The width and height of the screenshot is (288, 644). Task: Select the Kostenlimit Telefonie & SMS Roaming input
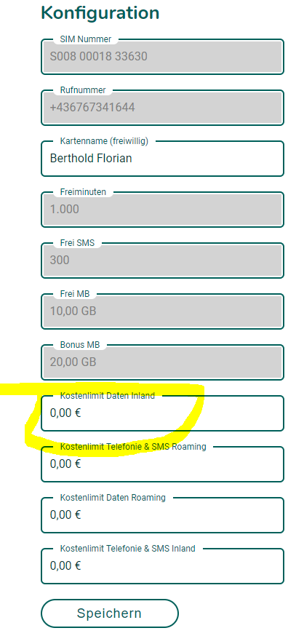pyautogui.click(x=162, y=464)
